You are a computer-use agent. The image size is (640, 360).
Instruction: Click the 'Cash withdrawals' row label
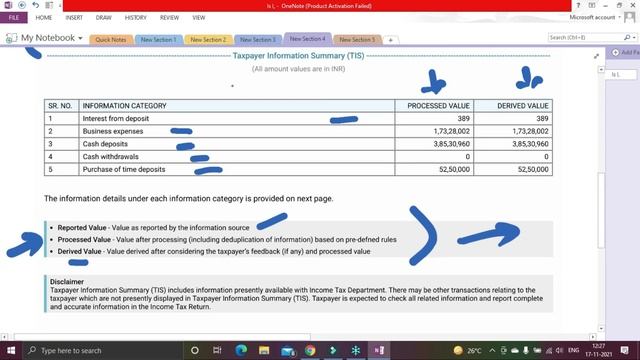tap(111, 156)
